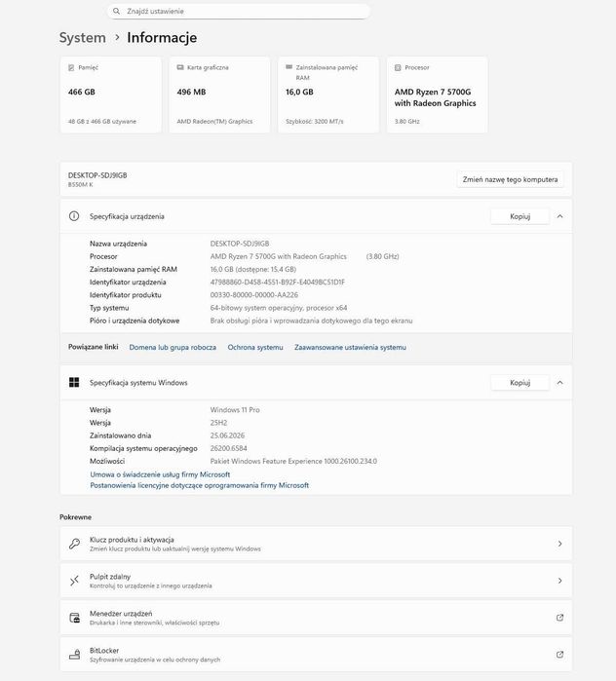Open "Zaawansowane ustawienia systemu" link
Image resolution: width=616 pixels, height=681 pixels.
[x=350, y=348]
